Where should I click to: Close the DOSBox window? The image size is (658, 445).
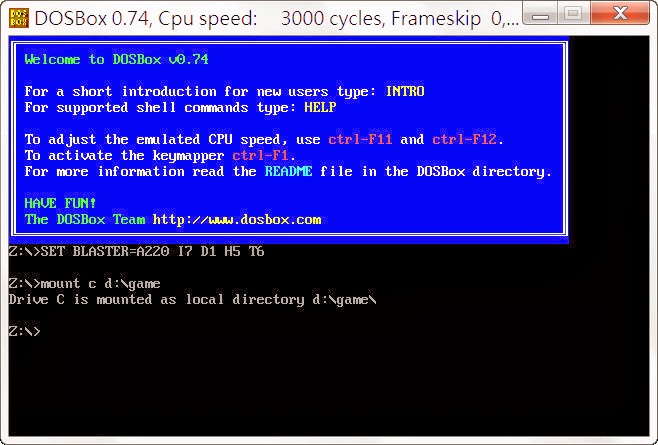pyautogui.click(x=620, y=14)
